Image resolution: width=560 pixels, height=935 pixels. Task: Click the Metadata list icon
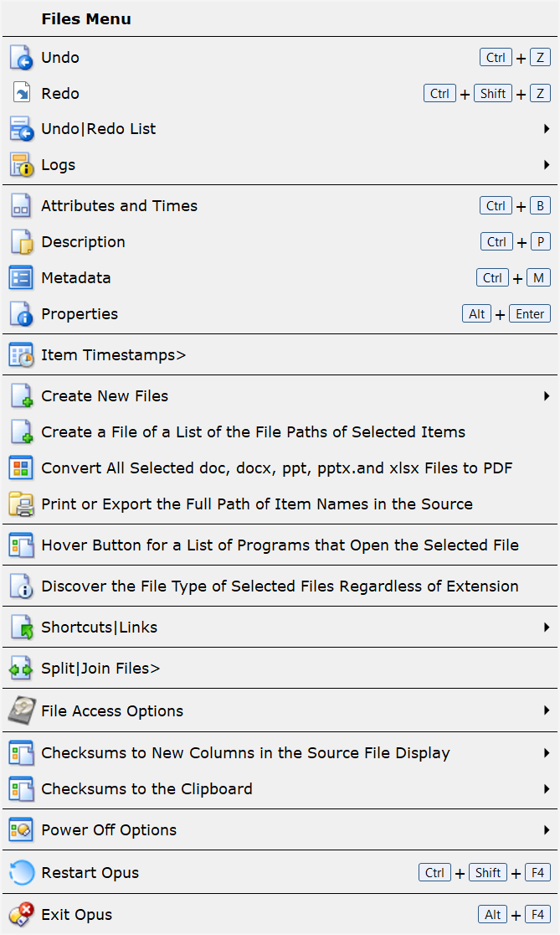point(21,278)
